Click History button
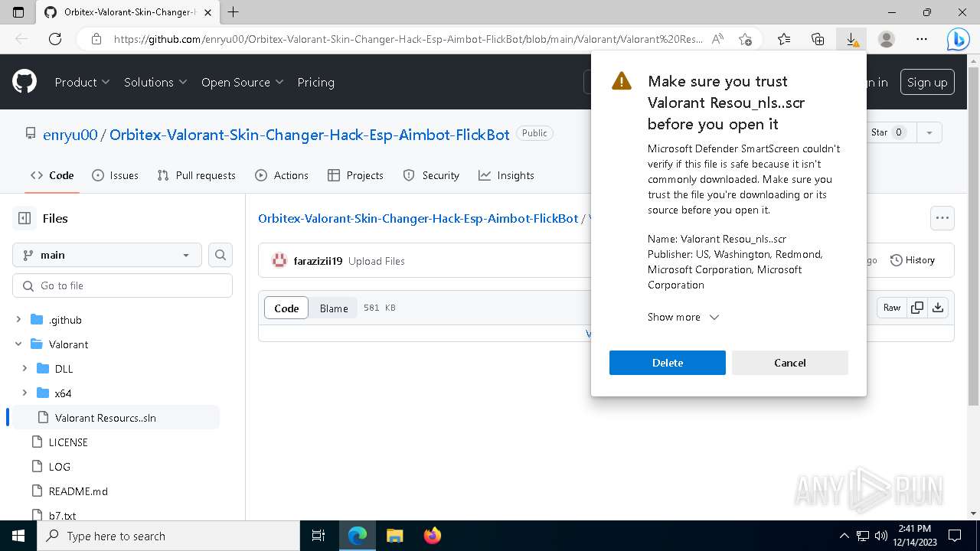Viewport: 980px width, 551px height. point(913,260)
